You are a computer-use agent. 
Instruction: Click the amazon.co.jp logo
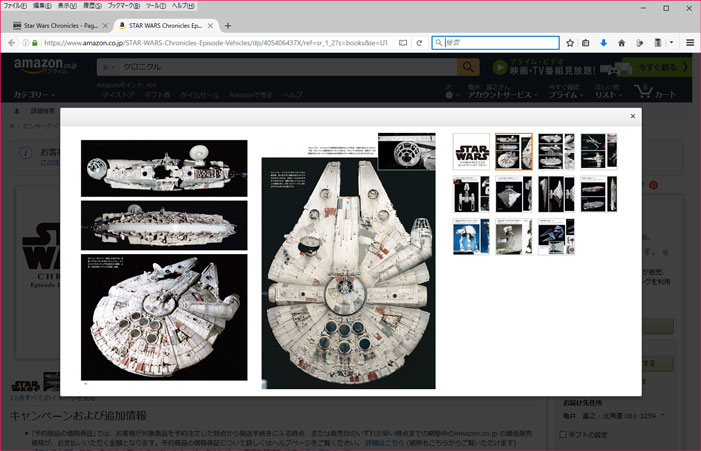45,66
